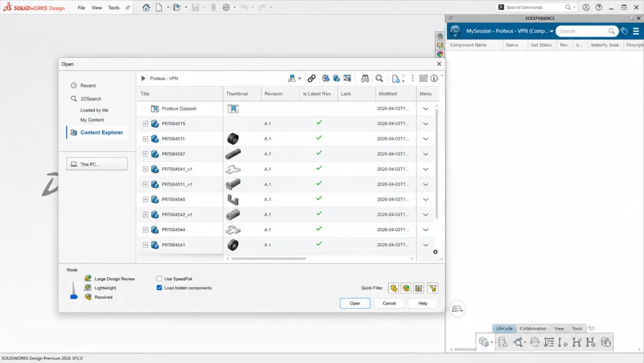Expand the Proteus - VPN breadcrumb arrow
644x363 pixels.
tap(143, 78)
